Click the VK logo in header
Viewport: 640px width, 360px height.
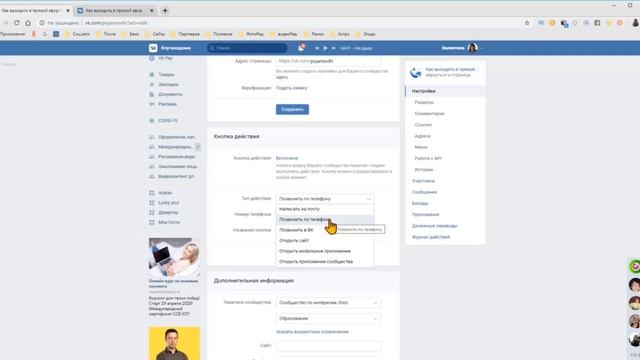[x=153, y=48]
